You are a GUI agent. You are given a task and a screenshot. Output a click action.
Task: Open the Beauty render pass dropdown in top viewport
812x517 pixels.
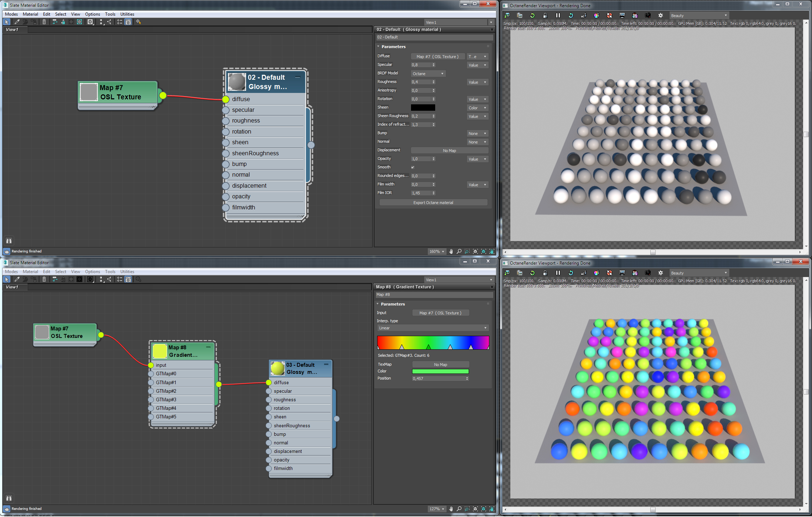699,16
